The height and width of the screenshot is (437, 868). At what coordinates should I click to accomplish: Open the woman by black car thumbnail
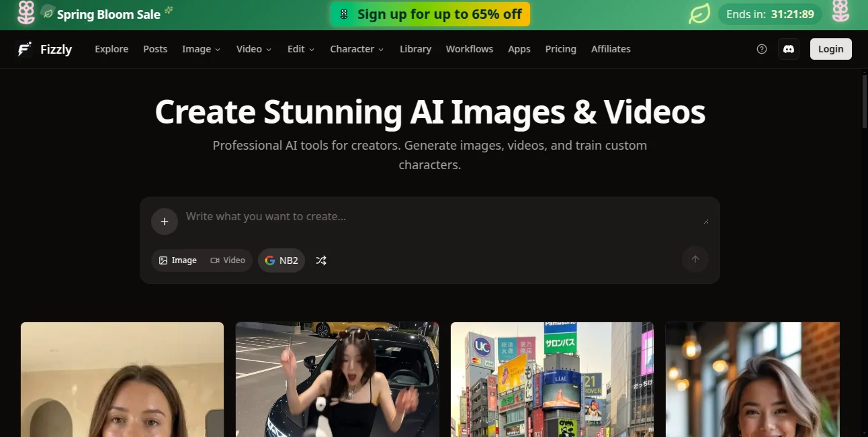(x=337, y=379)
